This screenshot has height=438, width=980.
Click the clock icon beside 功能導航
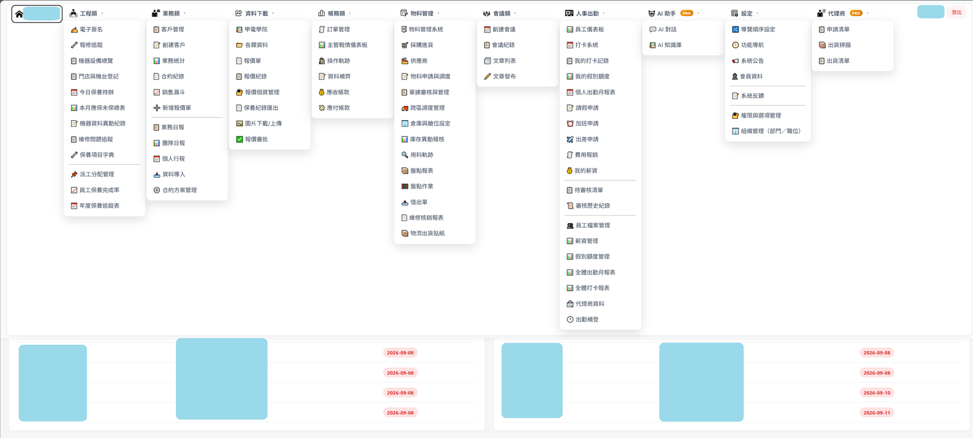pos(736,45)
